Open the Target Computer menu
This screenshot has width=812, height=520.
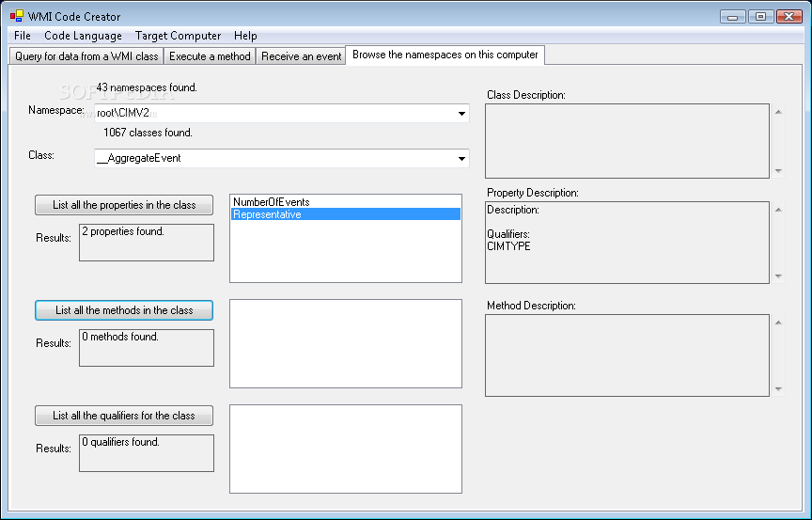(178, 36)
